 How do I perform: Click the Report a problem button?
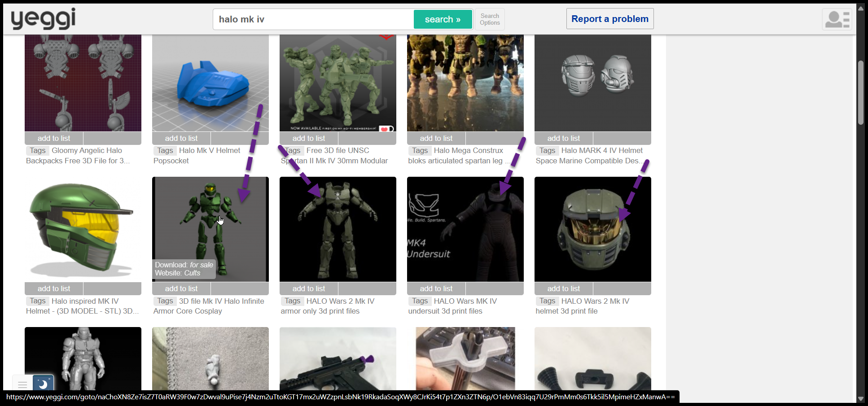click(x=610, y=19)
